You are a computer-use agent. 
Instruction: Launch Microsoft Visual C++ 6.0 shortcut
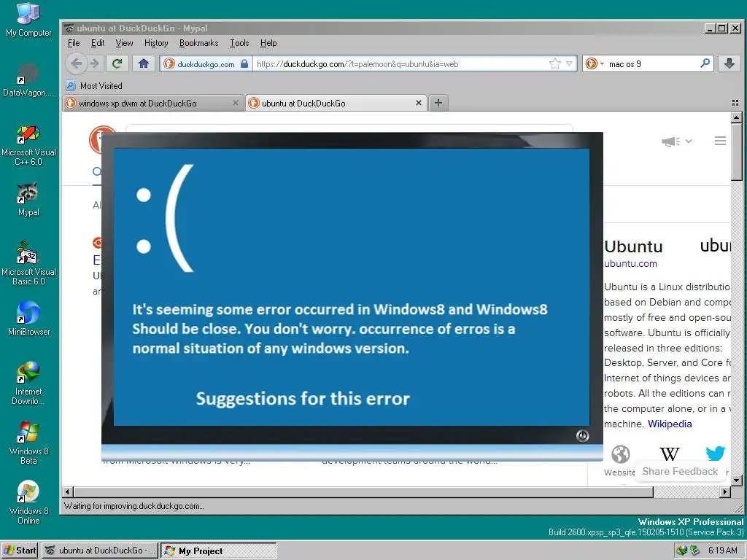click(28, 145)
